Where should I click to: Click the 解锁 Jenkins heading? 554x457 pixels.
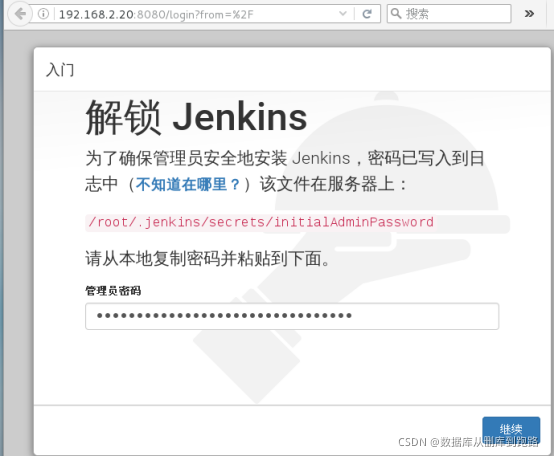click(x=196, y=117)
